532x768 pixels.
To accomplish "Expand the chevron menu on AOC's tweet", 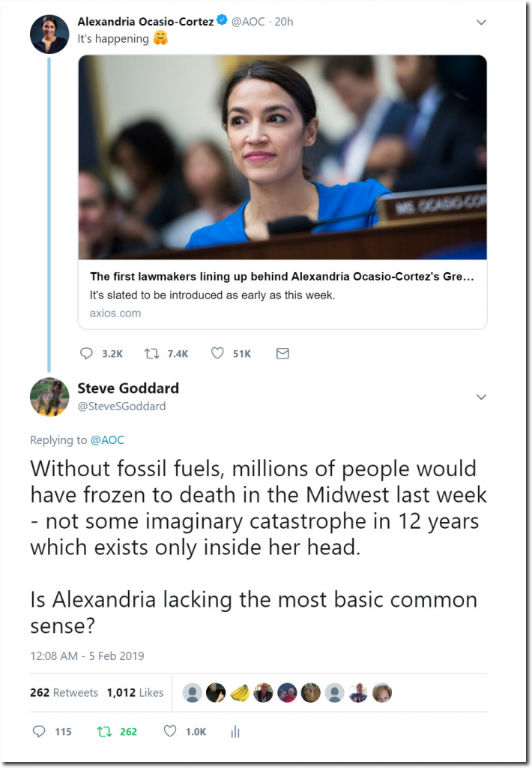I will pyautogui.click(x=481, y=22).
